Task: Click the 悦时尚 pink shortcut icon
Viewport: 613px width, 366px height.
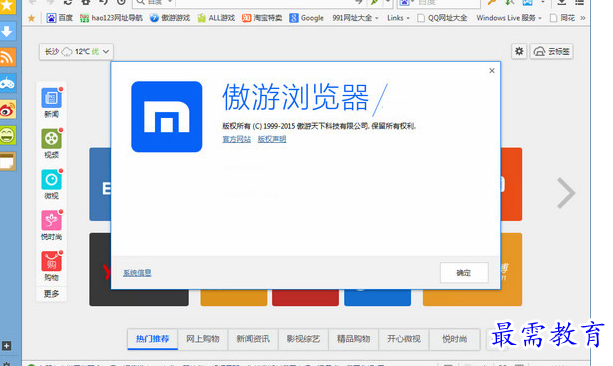Action: 51,221
